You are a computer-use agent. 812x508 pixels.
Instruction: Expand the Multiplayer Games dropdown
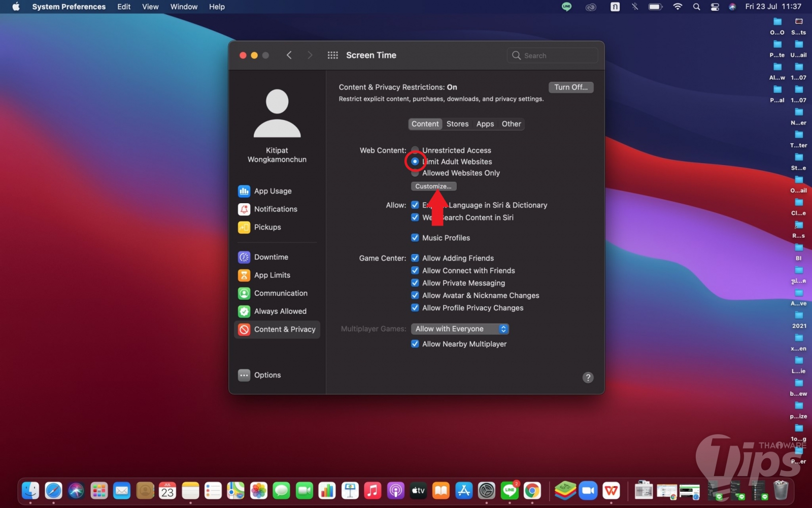460,329
